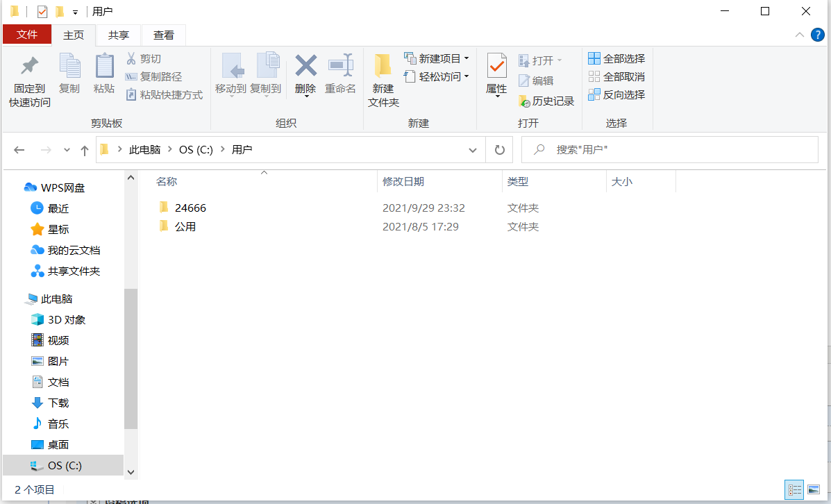
Task: Collapse the ribbon with the caret
Action: coord(799,35)
